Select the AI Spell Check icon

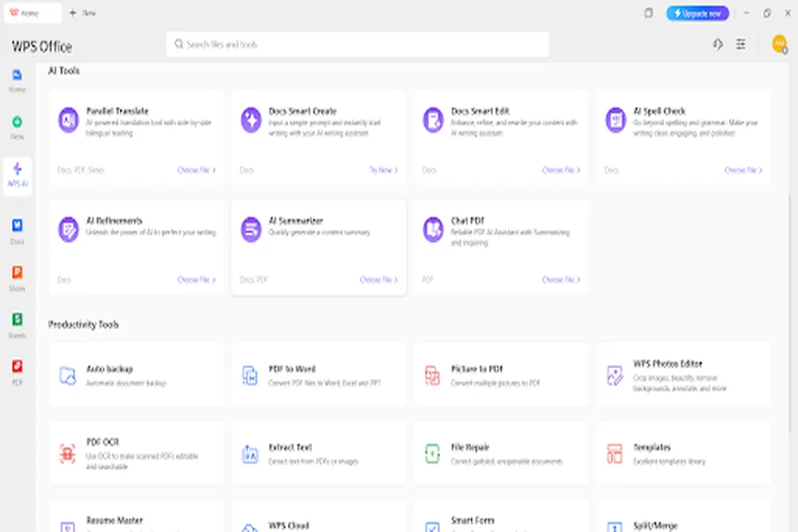tap(615, 120)
